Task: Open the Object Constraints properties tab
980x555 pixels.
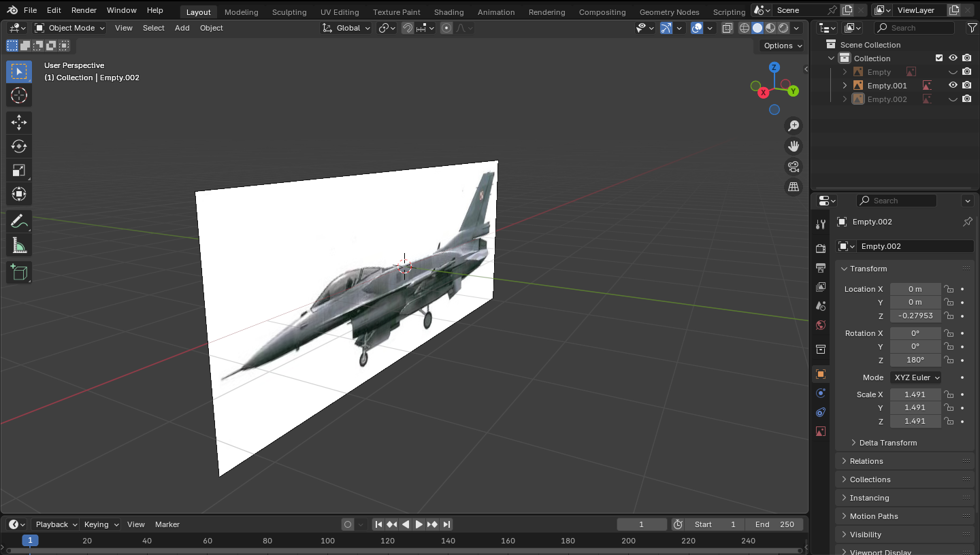Action: pos(821,412)
